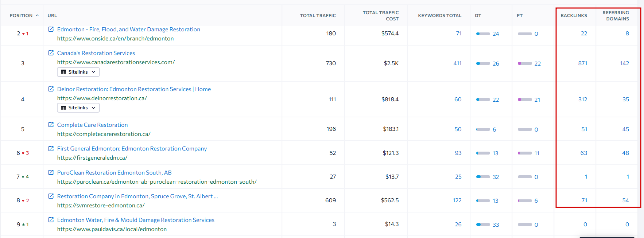Open keywords total 93 for First General
The width and height of the screenshot is (644, 238).
tap(458, 153)
